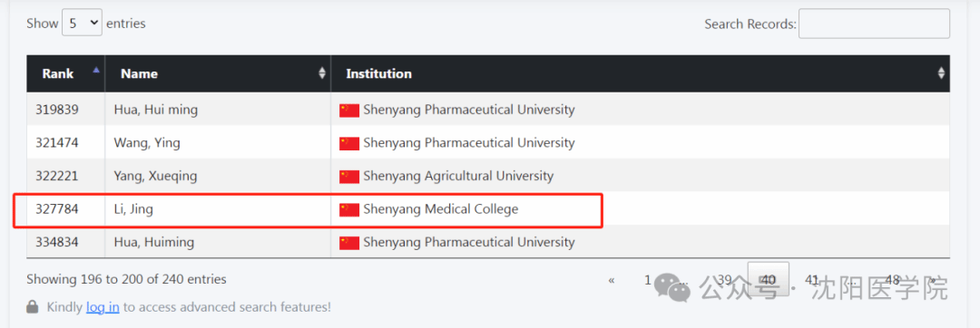Go to pagination page 41
Viewport: 980px width, 328px height.
(812, 280)
